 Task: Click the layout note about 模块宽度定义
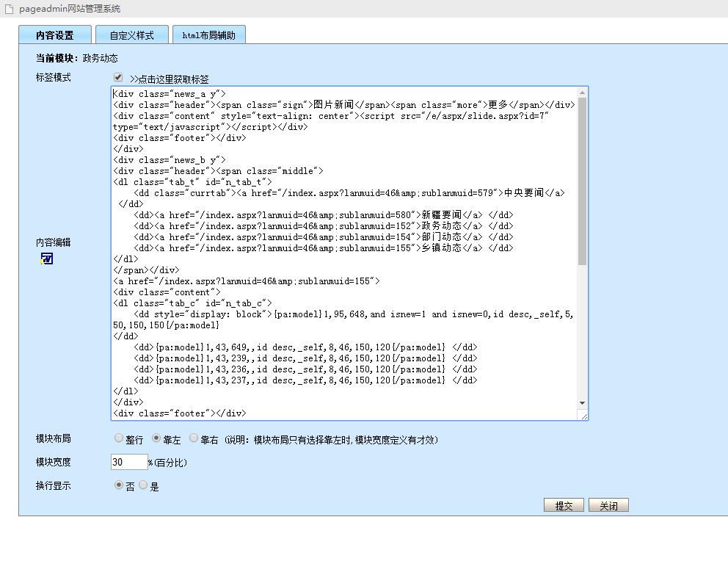coord(332,440)
